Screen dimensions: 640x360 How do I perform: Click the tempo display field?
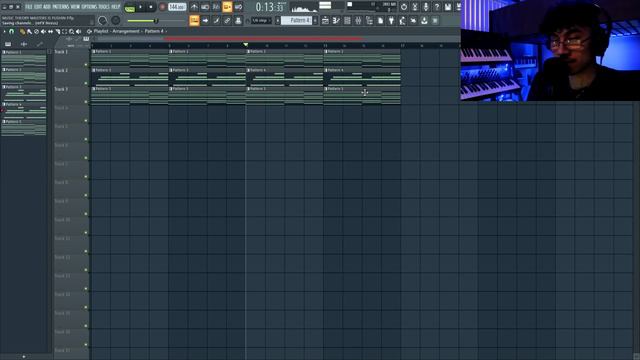tap(177, 7)
